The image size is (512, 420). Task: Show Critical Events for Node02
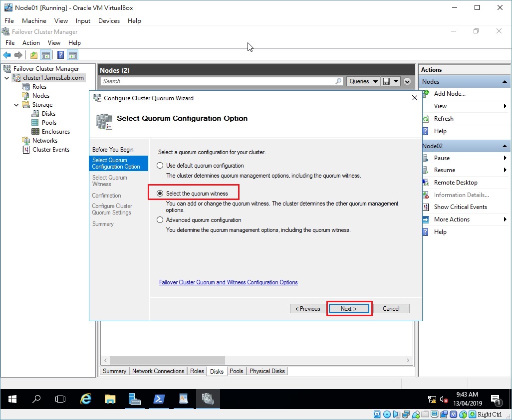coord(460,207)
